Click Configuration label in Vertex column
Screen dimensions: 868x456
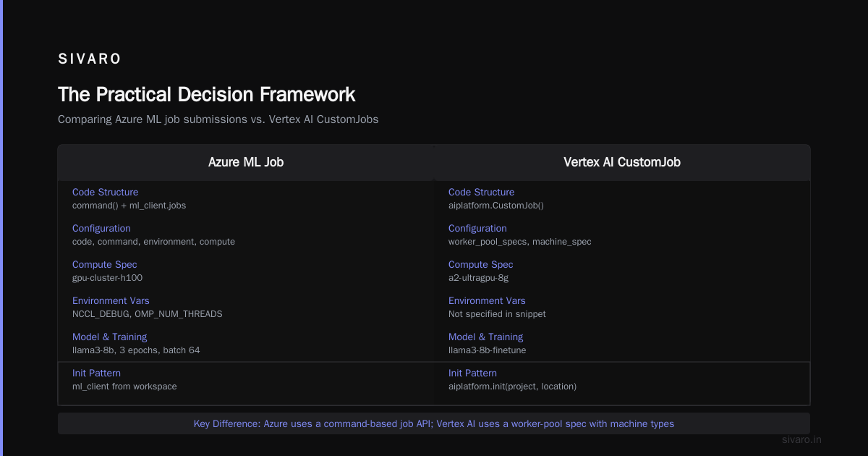(x=477, y=229)
